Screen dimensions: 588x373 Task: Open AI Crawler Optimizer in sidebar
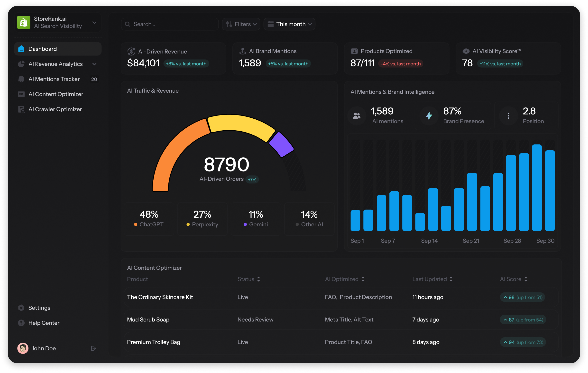tap(55, 109)
